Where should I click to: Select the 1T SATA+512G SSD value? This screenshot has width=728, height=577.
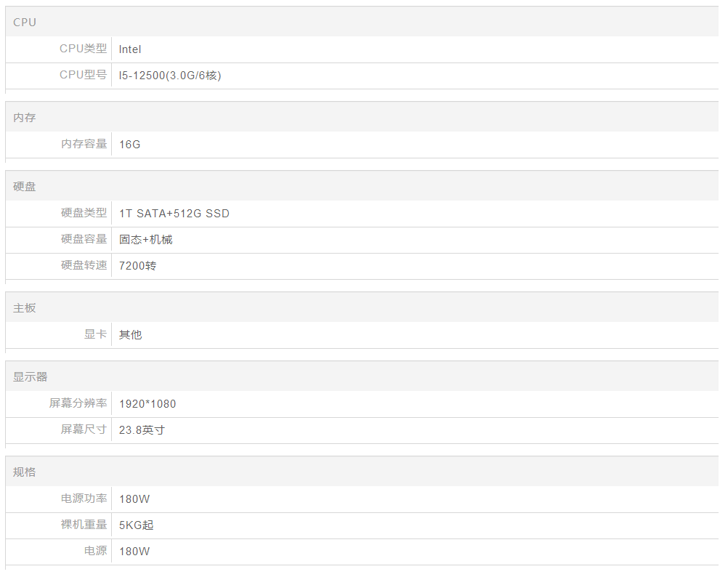tap(174, 214)
